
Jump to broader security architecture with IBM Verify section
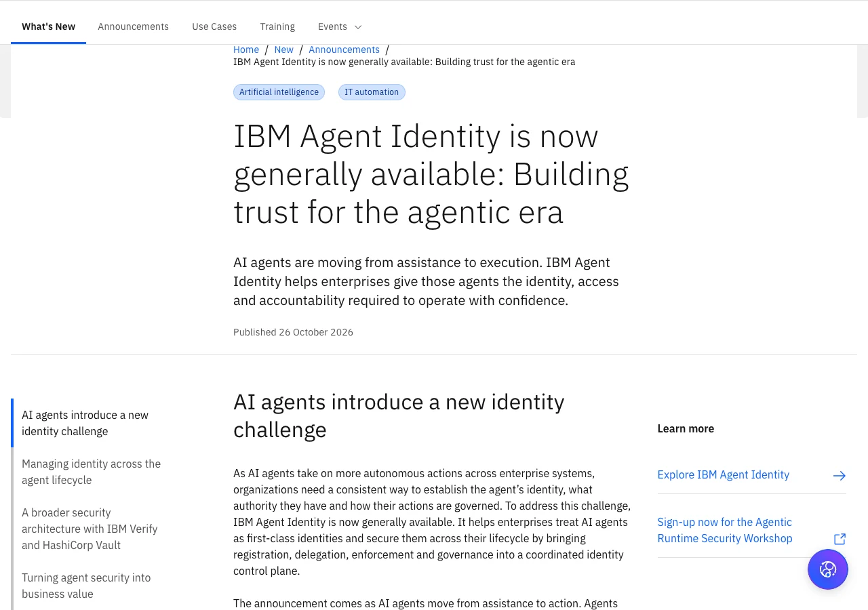(x=90, y=529)
